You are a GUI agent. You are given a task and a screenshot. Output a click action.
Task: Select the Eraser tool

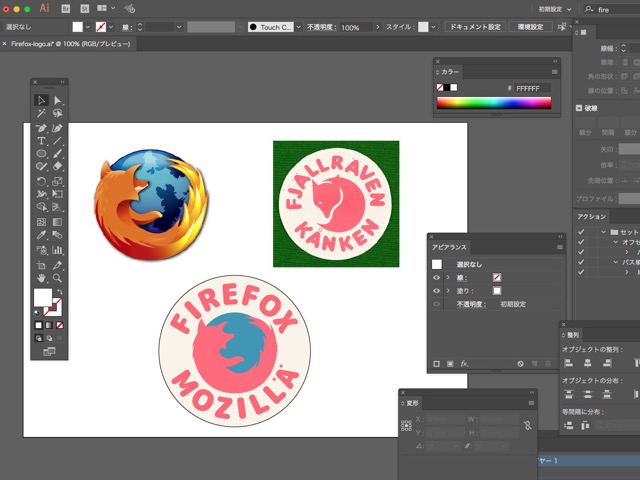point(58,166)
